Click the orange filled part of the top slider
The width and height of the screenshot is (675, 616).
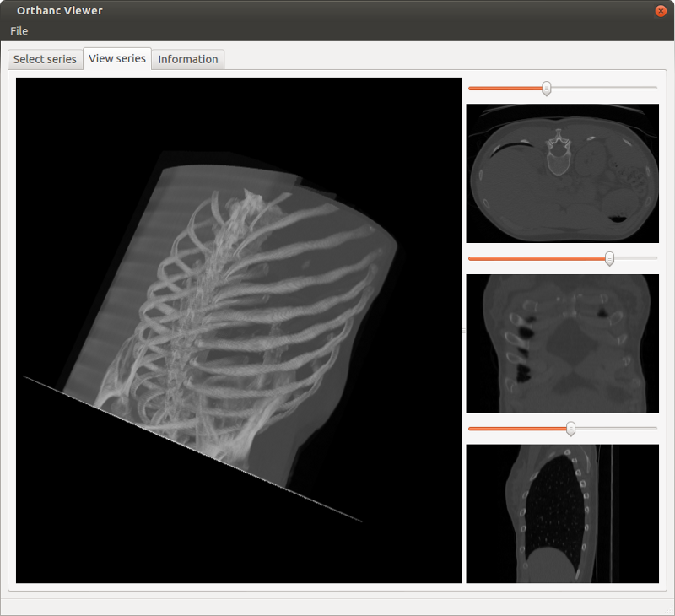(506, 88)
